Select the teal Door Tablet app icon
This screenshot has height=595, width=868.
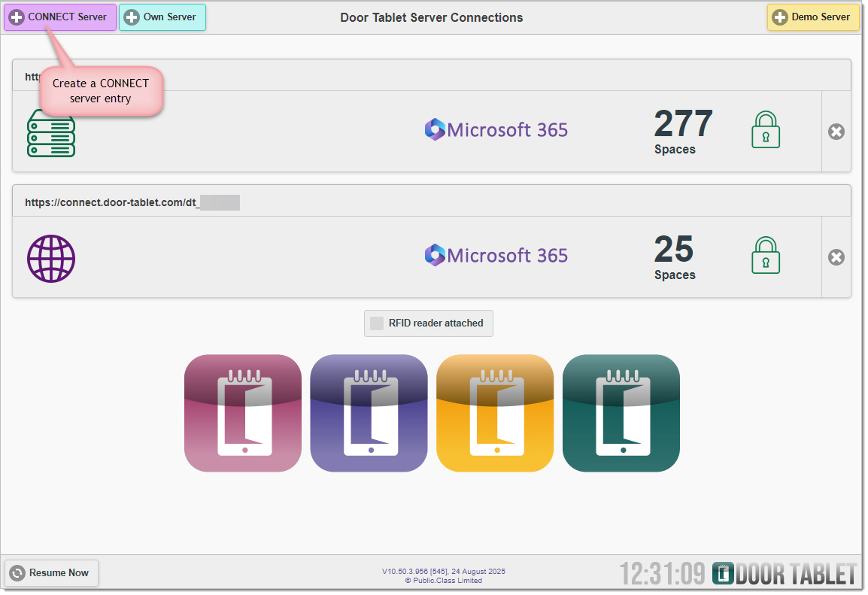tap(621, 413)
